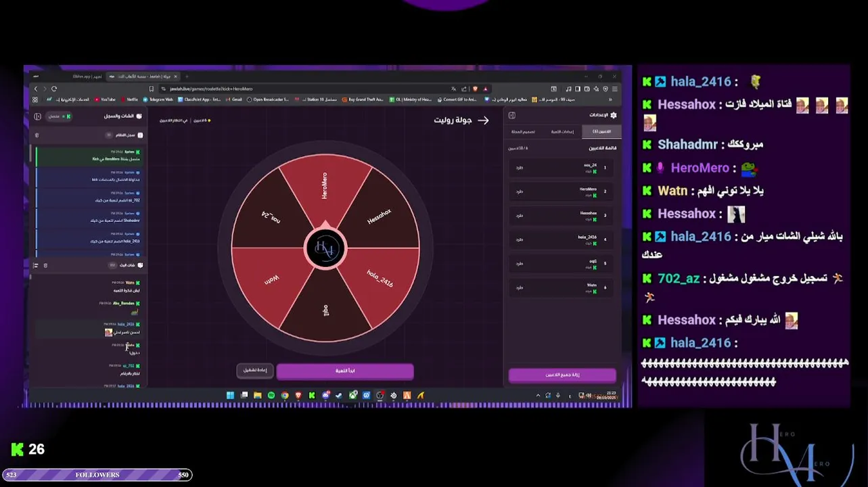Kick player hala_2416 from list
This screenshot has width=868, height=487.
pos(519,239)
